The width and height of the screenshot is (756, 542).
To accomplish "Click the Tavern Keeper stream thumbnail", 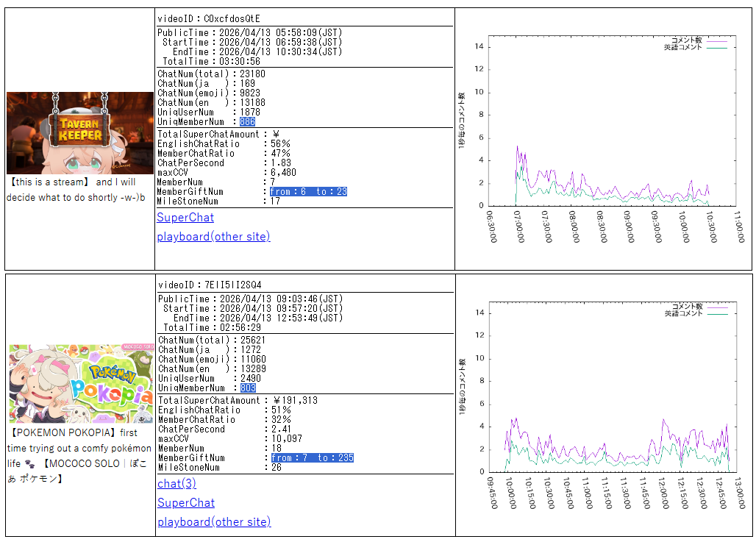I will pos(80,133).
